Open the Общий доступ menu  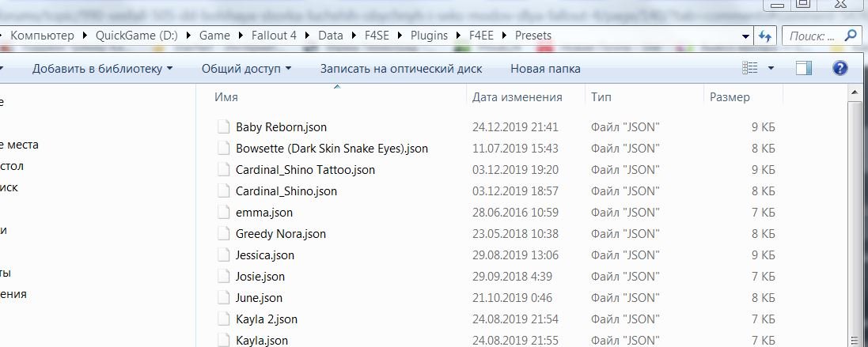point(246,69)
